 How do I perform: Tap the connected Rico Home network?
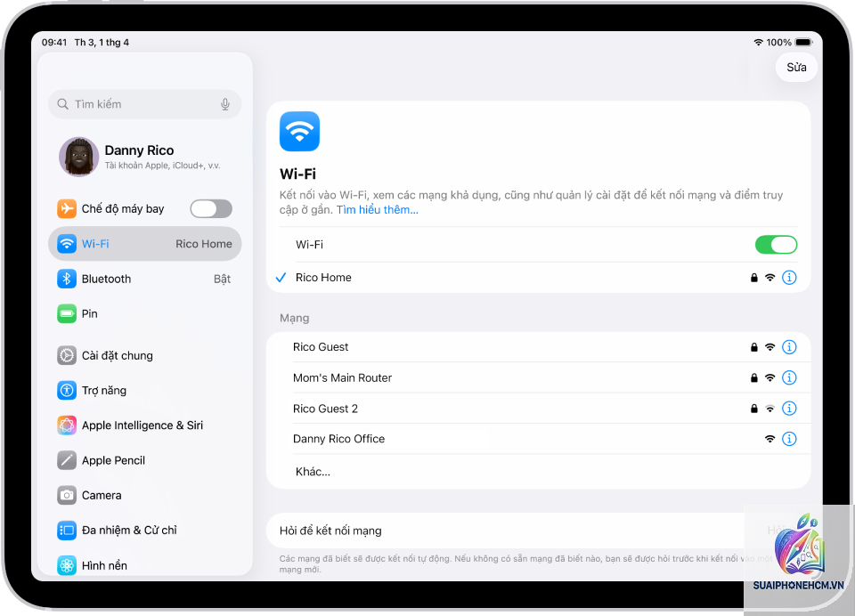[538, 278]
